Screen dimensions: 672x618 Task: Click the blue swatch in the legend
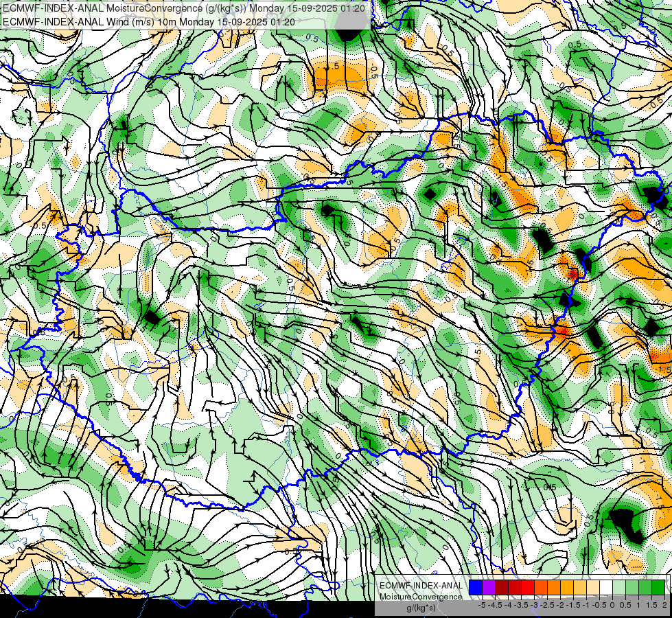click(476, 588)
